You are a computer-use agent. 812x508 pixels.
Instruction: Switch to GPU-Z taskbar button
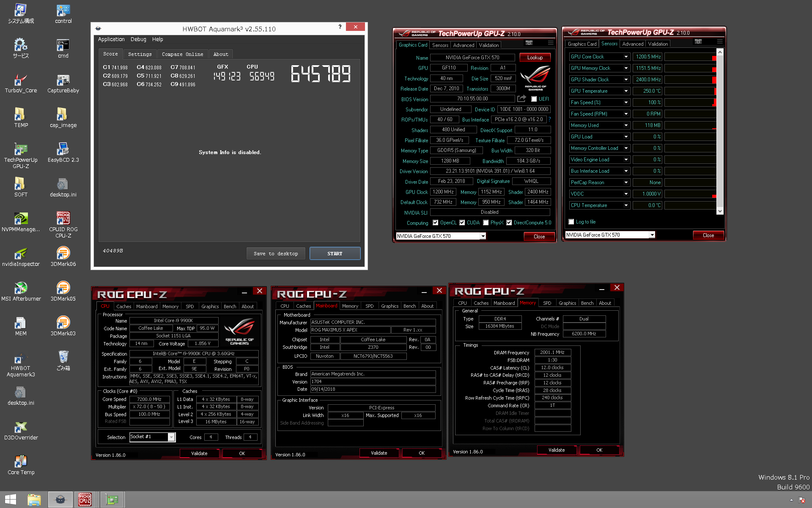(112, 500)
